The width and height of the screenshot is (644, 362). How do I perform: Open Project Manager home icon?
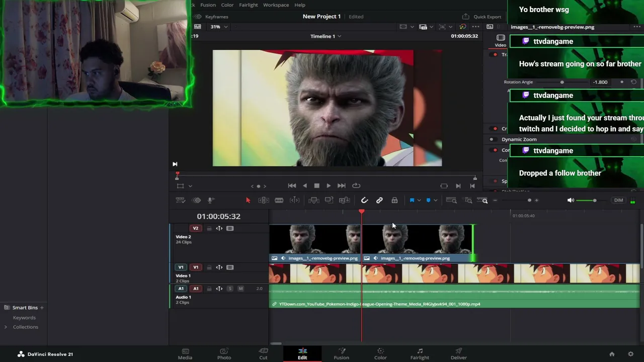pos(612,354)
